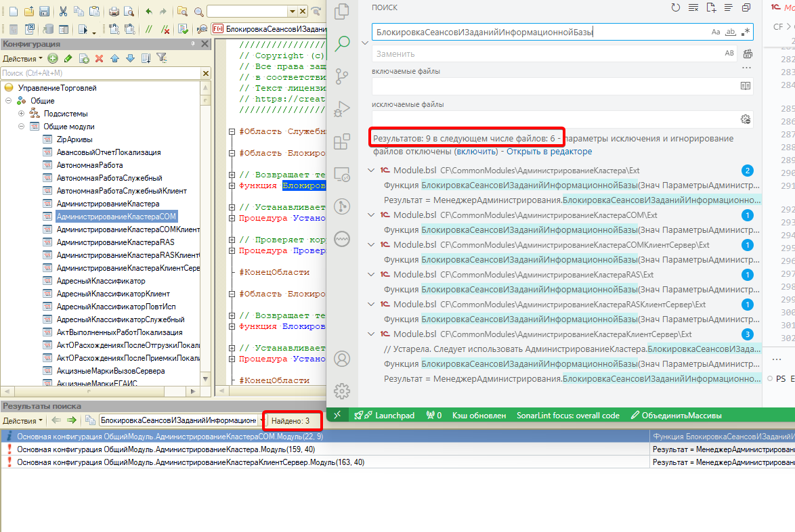Image resolution: width=795 pixels, height=532 pixels.
Task: Toggle the pin on the Конфигурация panel
Action: pyautogui.click(x=193, y=44)
